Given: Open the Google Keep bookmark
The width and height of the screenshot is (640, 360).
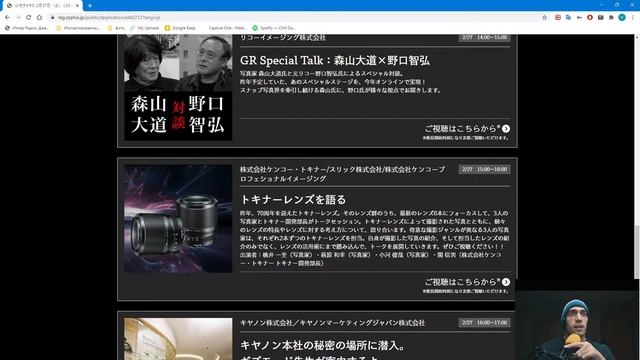Looking at the screenshot, I should click(180, 28).
